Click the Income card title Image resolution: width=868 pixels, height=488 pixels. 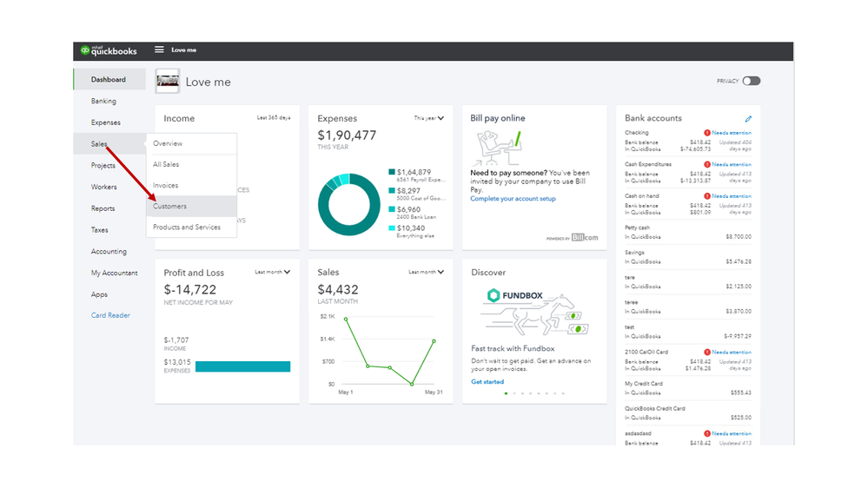click(x=179, y=118)
